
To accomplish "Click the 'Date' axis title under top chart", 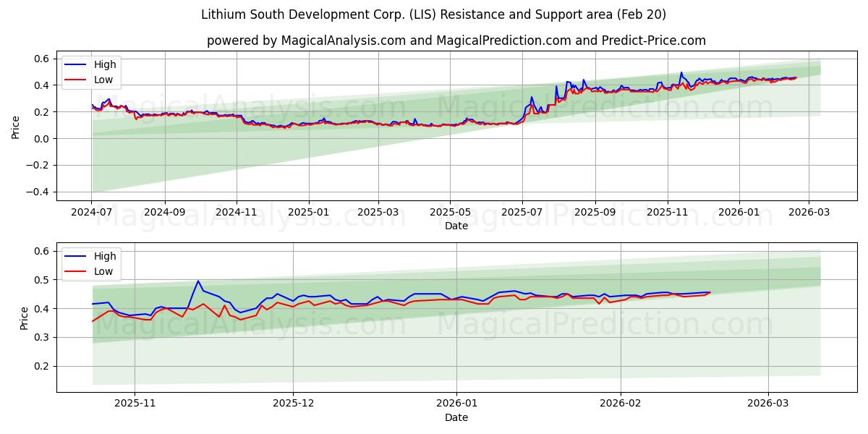I will 456,226.
